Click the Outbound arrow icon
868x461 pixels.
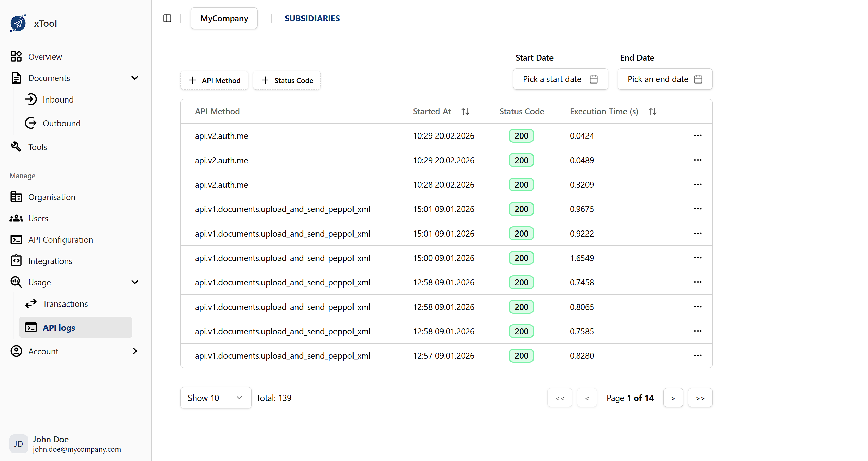pyautogui.click(x=31, y=123)
